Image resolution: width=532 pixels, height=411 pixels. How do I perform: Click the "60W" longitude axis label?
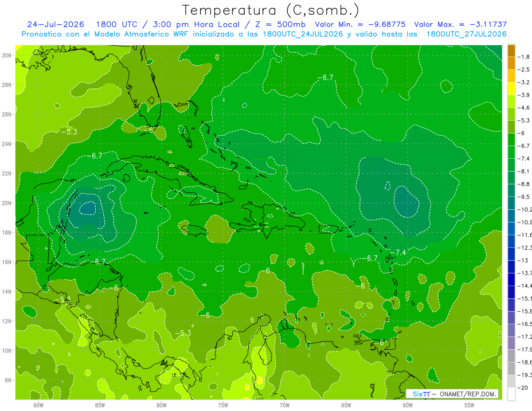tap(408, 405)
